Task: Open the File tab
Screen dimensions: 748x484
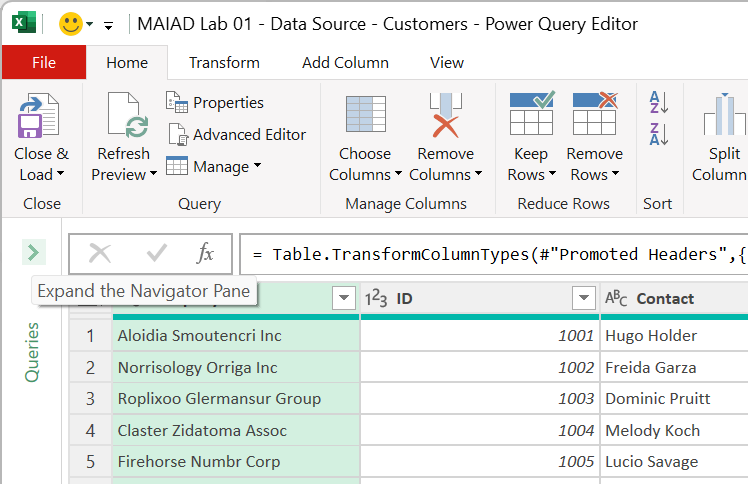Action: click(x=44, y=62)
